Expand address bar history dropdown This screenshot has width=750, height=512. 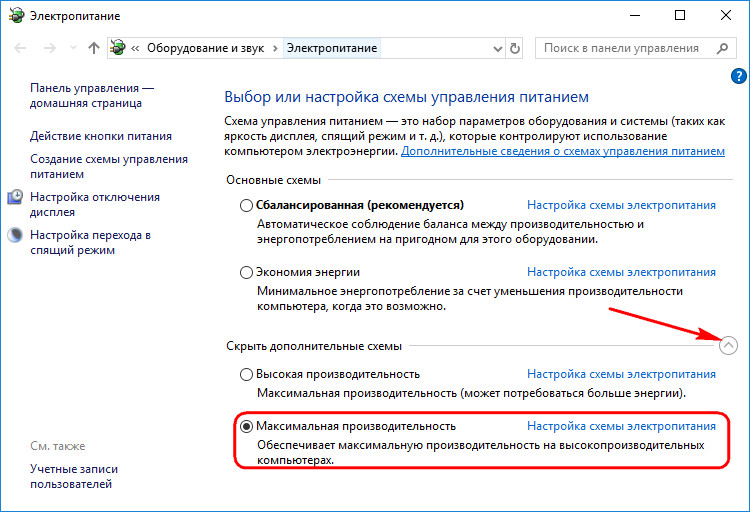coord(497,49)
